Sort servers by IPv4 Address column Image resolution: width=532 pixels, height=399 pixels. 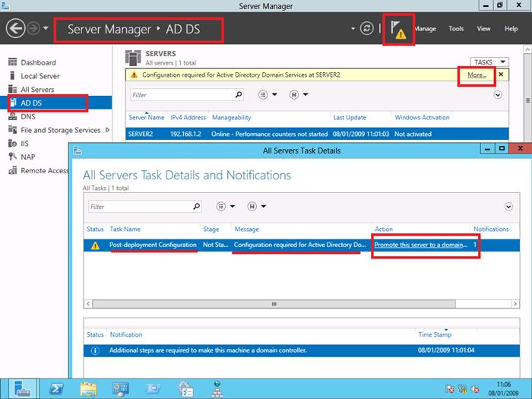pos(188,117)
